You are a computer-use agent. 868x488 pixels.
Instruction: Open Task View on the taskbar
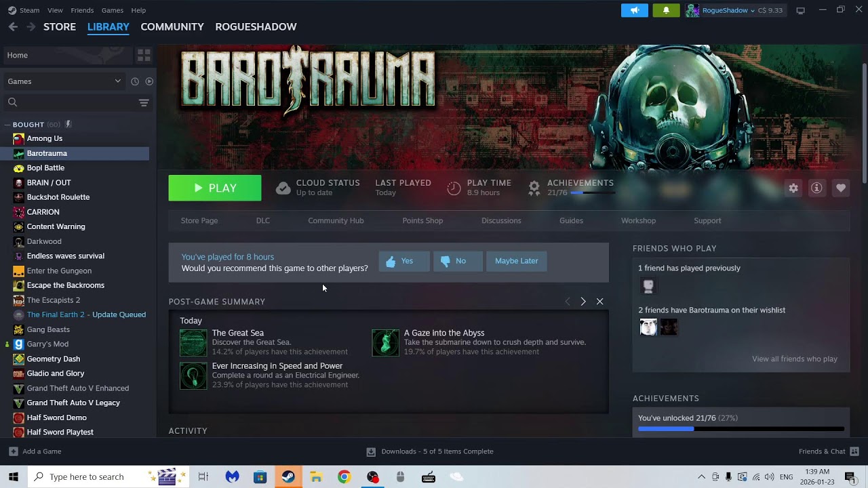(x=203, y=476)
